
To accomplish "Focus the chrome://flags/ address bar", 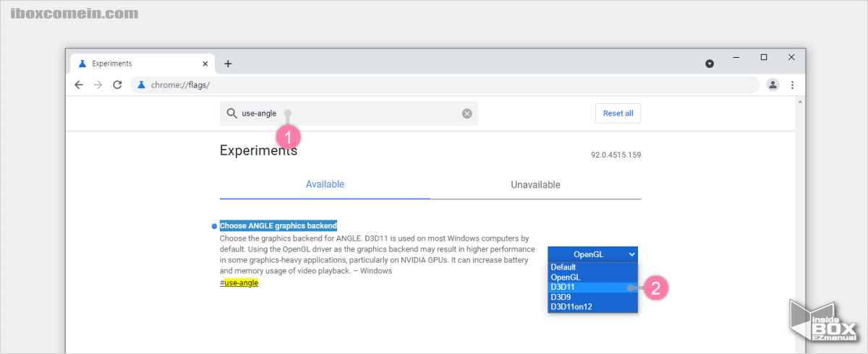I will coord(434,85).
